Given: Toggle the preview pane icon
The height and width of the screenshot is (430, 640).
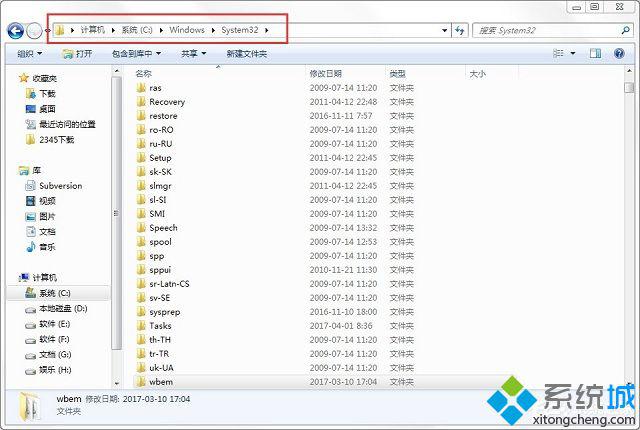Looking at the screenshot, I should click(596, 53).
